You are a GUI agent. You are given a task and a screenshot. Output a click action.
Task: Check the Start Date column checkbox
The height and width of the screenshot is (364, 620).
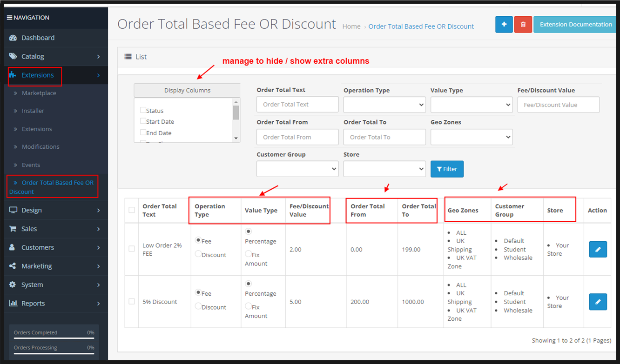point(143,121)
